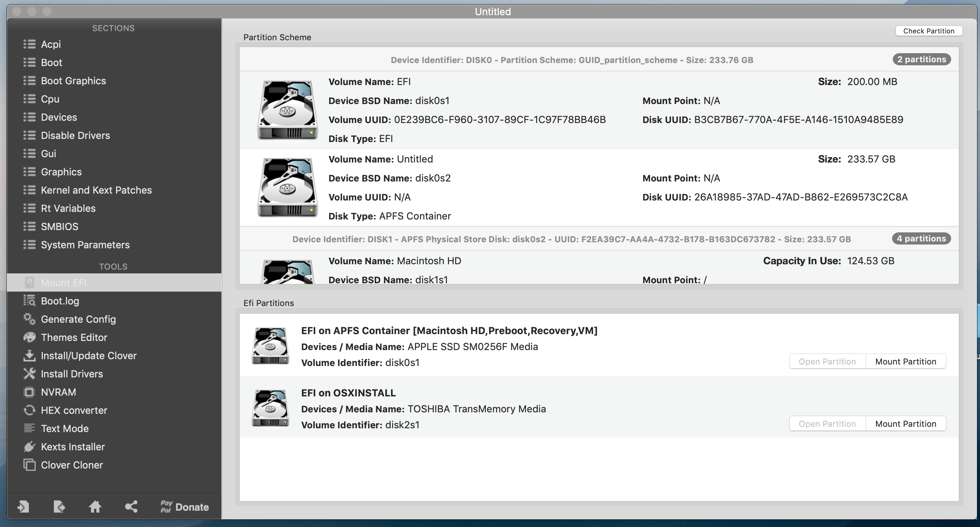Click the share icon in bottom toolbar
980x527 pixels.
coord(131,507)
